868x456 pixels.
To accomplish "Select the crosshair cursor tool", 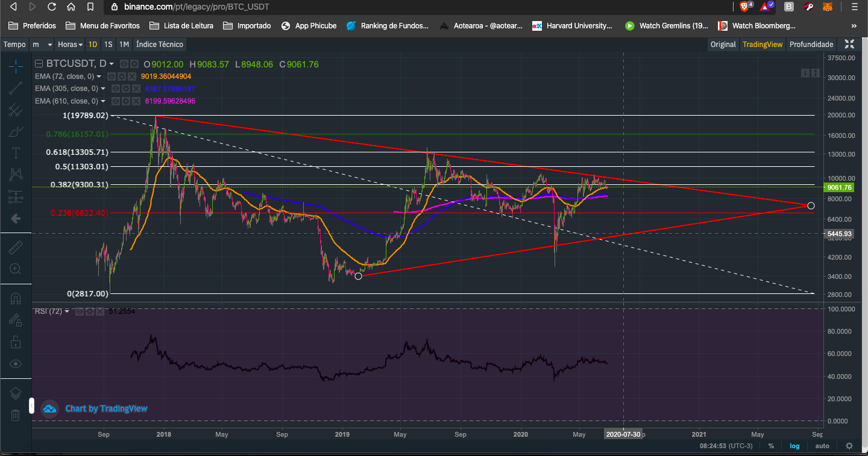I will (x=16, y=66).
